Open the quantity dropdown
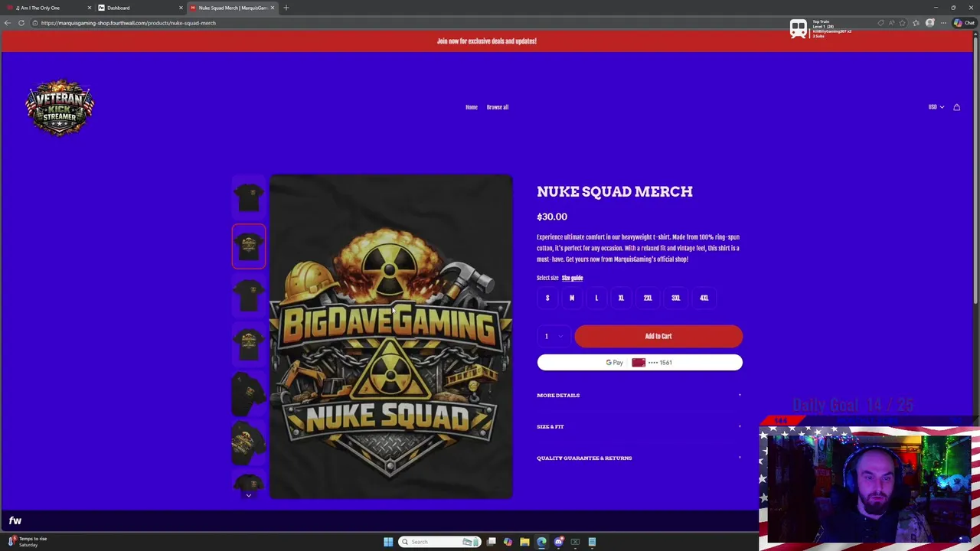Viewport: 980px width, 551px height. [x=554, y=336]
